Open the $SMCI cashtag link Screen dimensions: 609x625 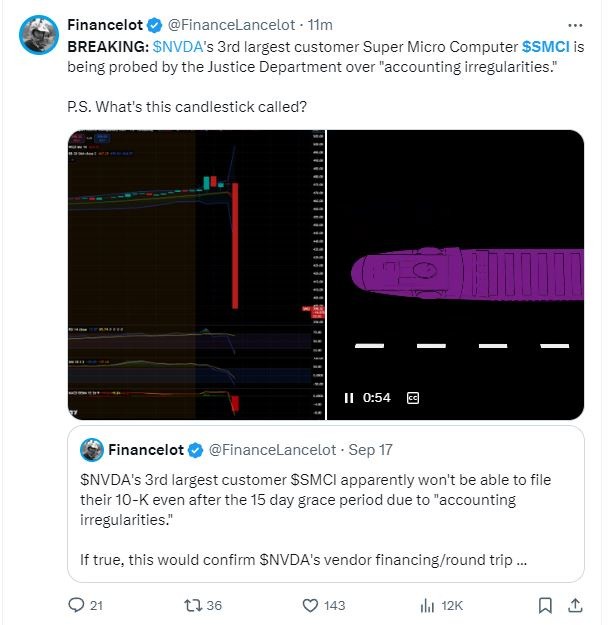pyautogui.click(x=546, y=47)
